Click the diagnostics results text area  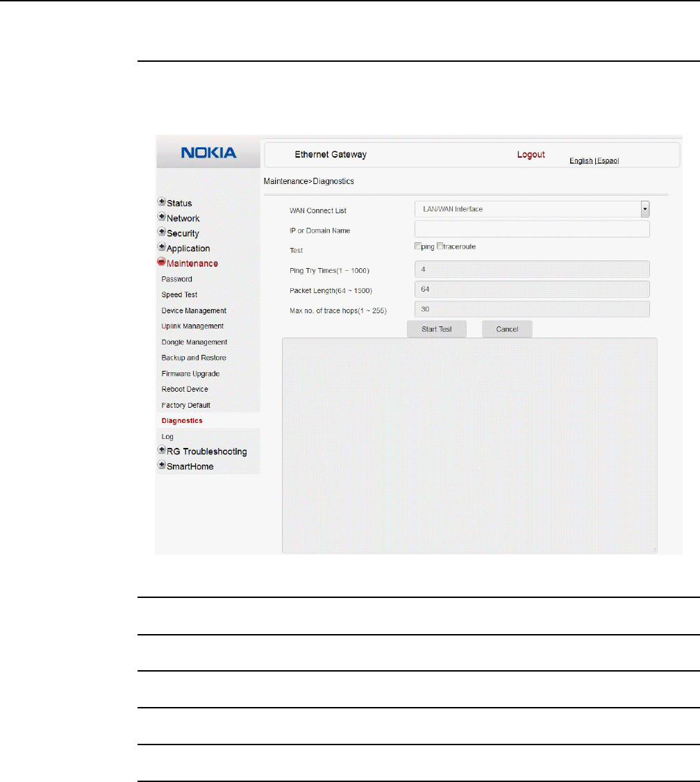[x=469, y=445]
